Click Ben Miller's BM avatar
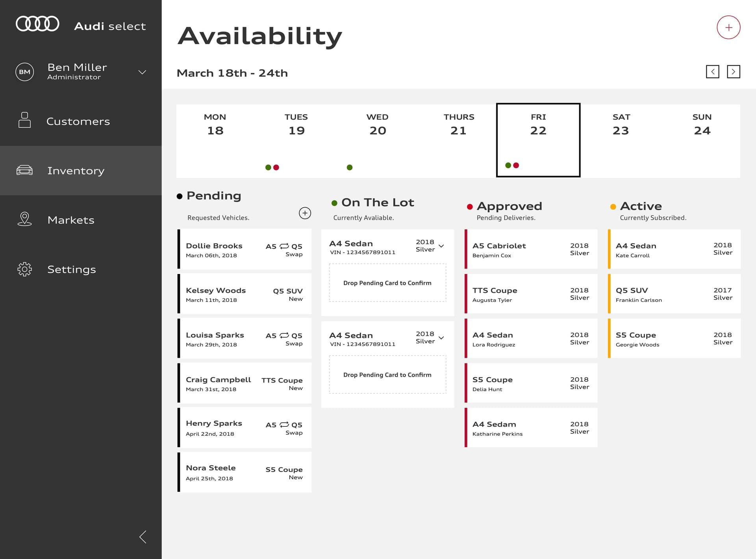 pyautogui.click(x=24, y=72)
